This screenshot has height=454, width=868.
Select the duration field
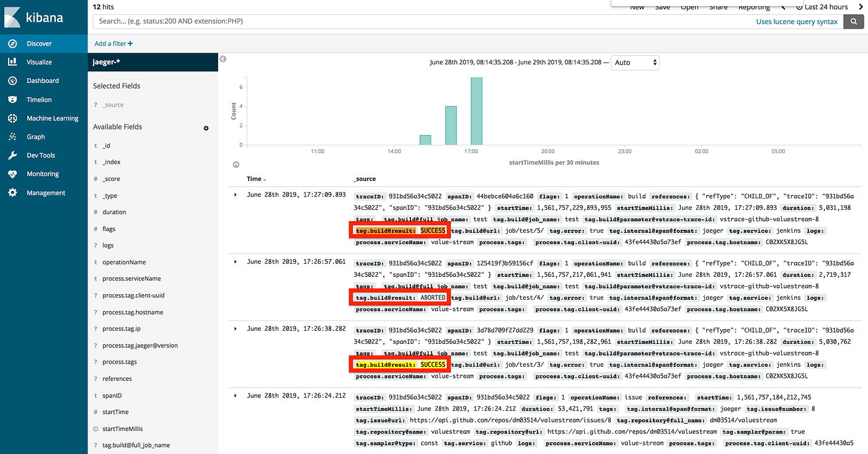(114, 212)
